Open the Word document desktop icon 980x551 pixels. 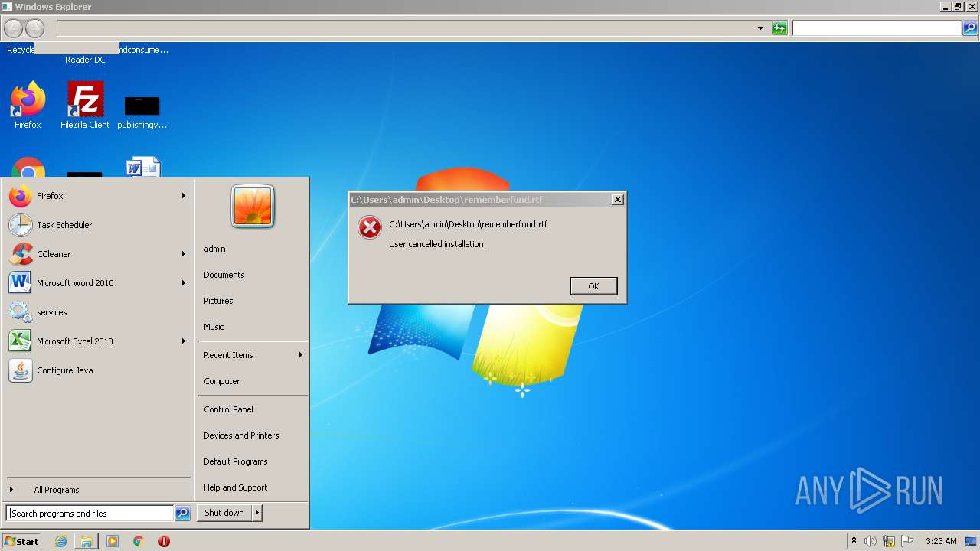pyautogui.click(x=142, y=168)
